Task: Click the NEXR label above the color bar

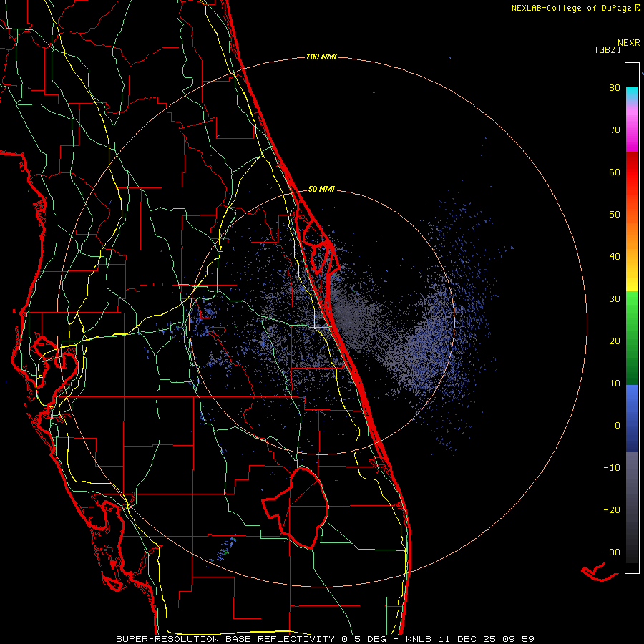Action: pyautogui.click(x=629, y=42)
